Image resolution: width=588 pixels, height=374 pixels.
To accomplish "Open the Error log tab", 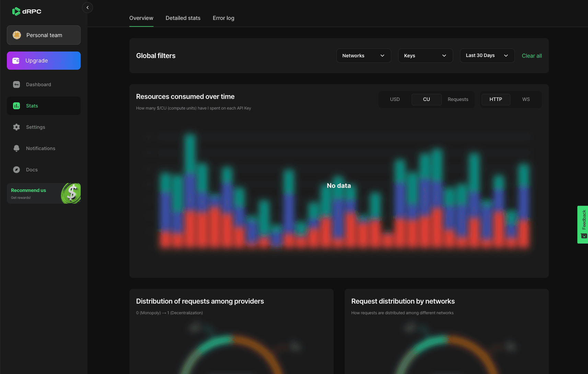I will pyautogui.click(x=223, y=18).
